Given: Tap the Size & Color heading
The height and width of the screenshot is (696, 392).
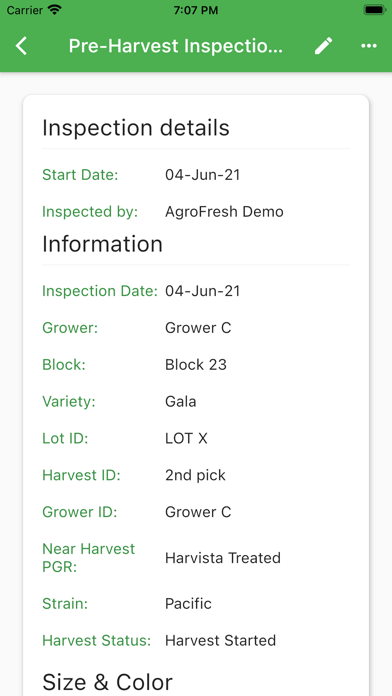Looking at the screenshot, I should pos(107,682).
